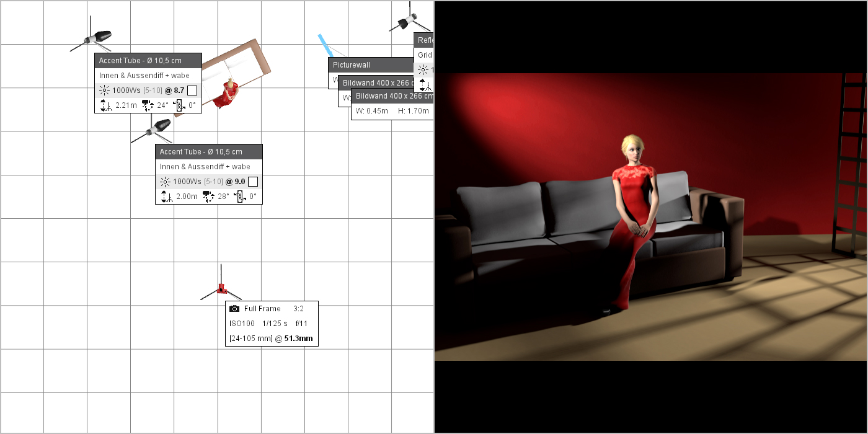The height and width of the screenshot is (434, 868).
Task: Click power sun icon in 9.0 Accent Tube label
Action: pos(165,182)
